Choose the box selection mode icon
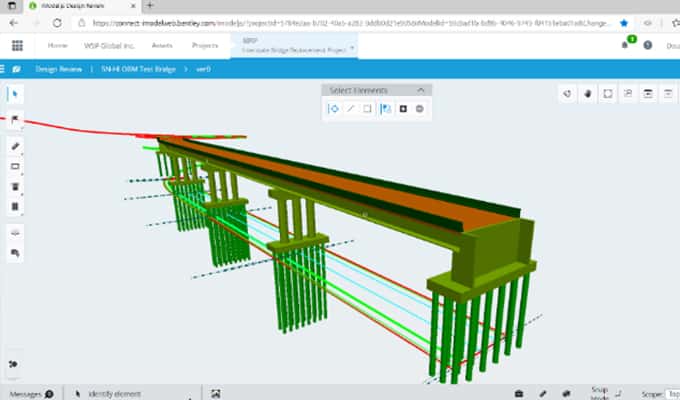The height and width of the screenshot is (400, 680). (367, 108)
